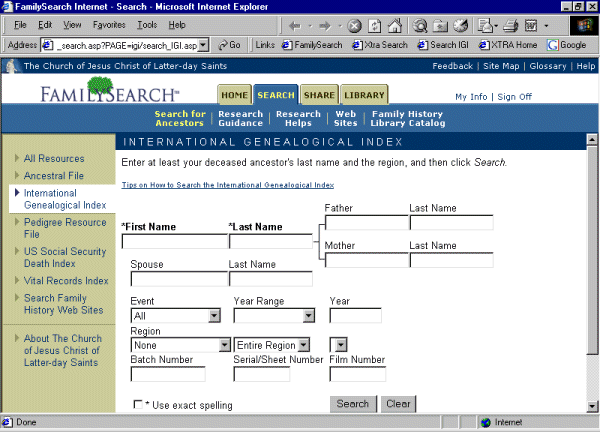Refresh the page using Refresh icon
Viewport: 600px width, 432px height.
click(x=375, y=26)
